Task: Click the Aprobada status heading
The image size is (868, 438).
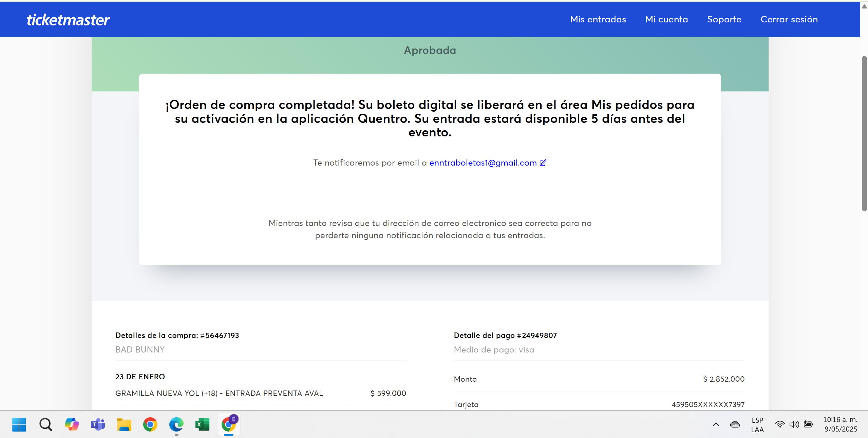Action: (430, 50)
